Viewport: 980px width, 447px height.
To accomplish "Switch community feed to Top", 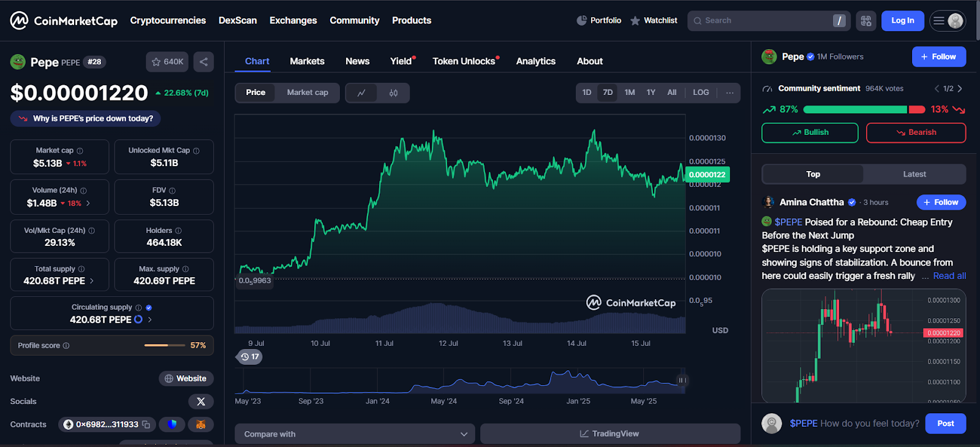I will 813,174.
